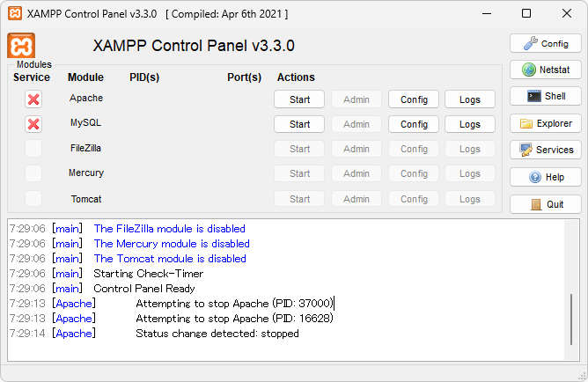View the Apache Logs
The height and width of the screenshot is (382, 588).
click(x=470, y=99)
